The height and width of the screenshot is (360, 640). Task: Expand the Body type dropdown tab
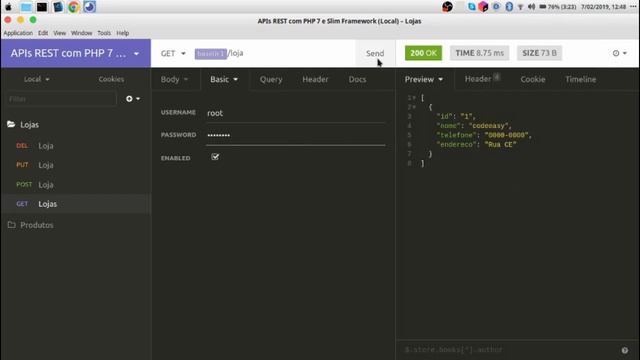[174, 79]
